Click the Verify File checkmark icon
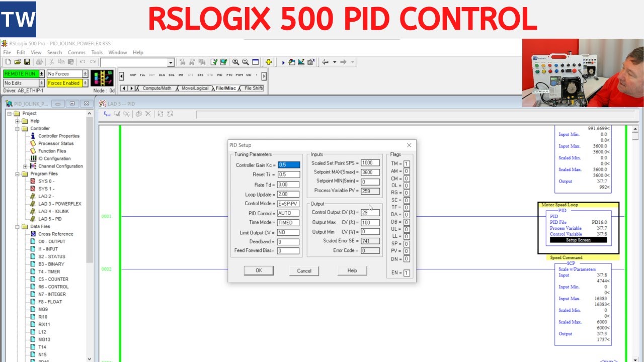The height and width of the screenshot is (362, 644). pos(214,62)
